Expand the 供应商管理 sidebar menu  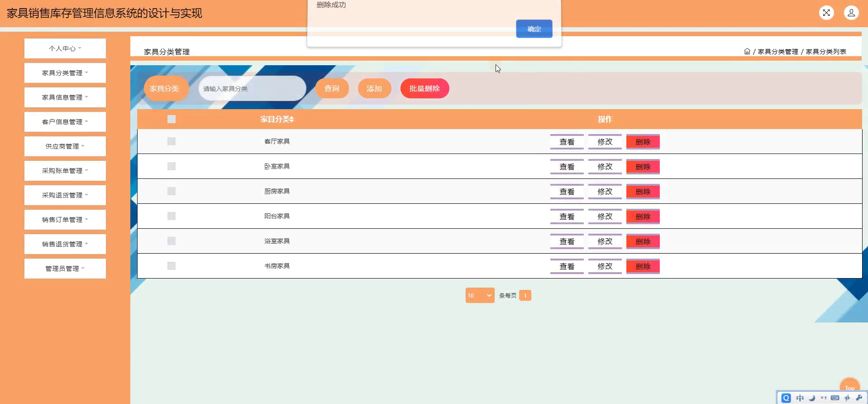point(65,146)
